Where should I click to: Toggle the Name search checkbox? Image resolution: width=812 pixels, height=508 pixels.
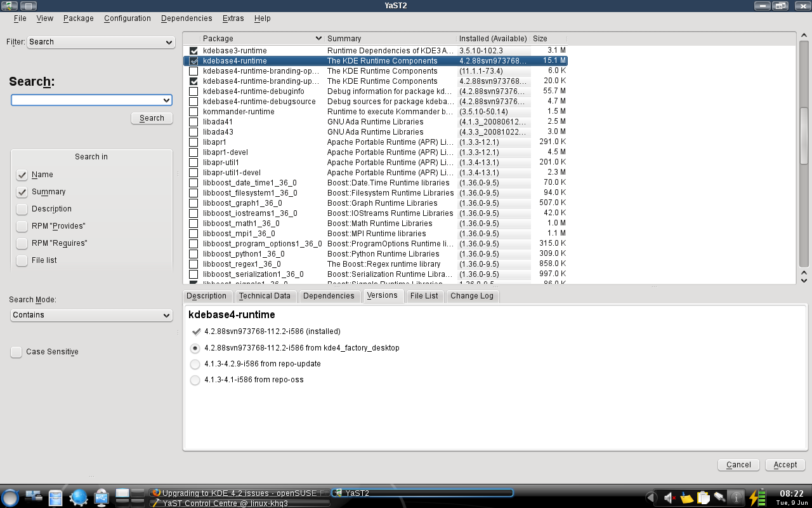tap(22, 175)
